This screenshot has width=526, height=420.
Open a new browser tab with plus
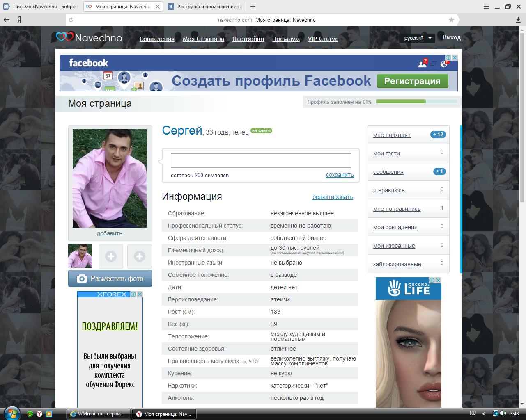[x=253, y=7]
